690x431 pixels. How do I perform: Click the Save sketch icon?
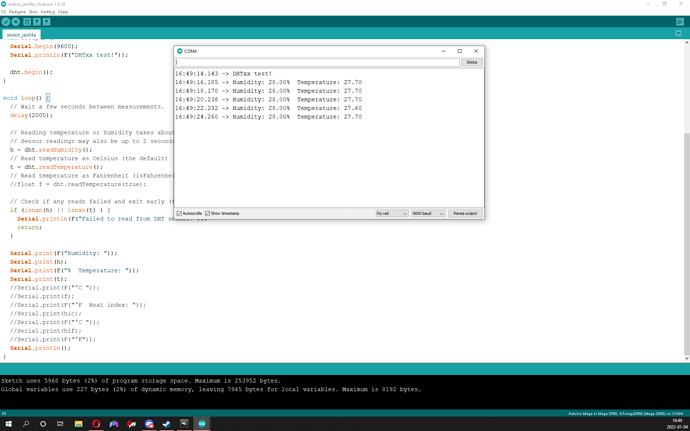(46, 22)
